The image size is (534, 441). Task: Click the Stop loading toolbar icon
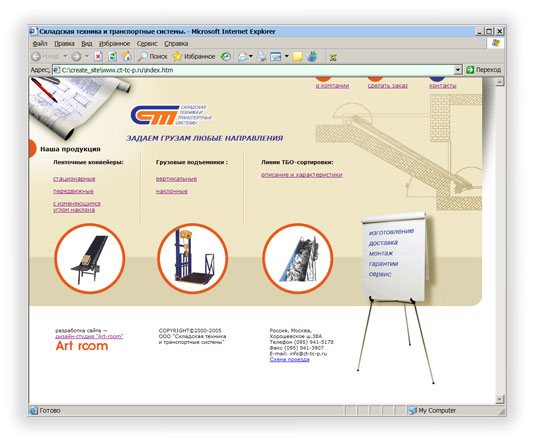[x=98, y=57]
